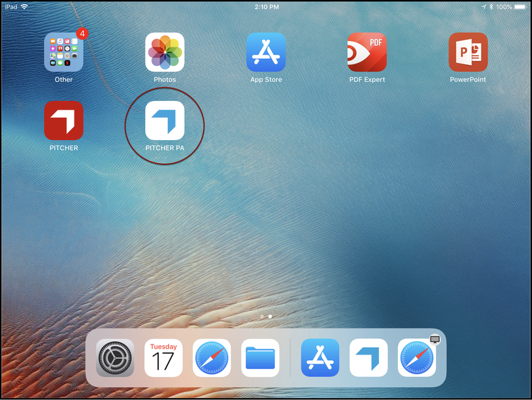The height and width of the screenshot is (400, 532).
Task: Launch Safari next to Calendar in dock
Action: point(212,358)
